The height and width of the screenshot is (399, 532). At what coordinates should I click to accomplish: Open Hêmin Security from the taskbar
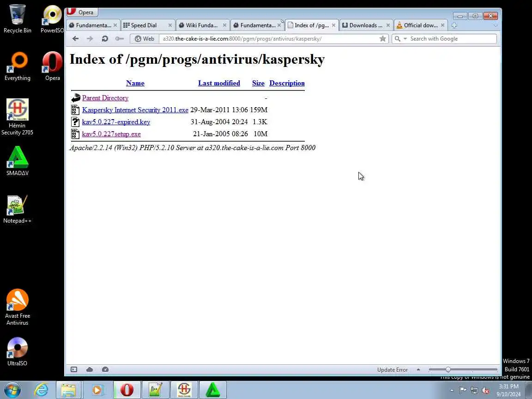(x=184, y=390)
